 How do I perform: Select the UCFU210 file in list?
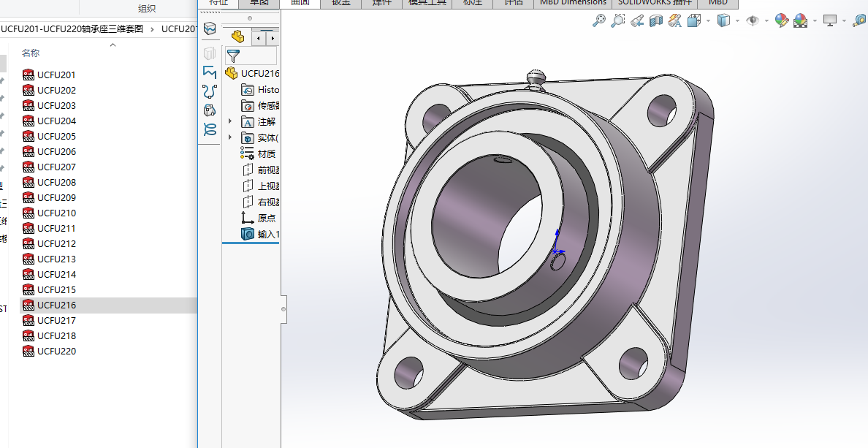tap(56, 213)
